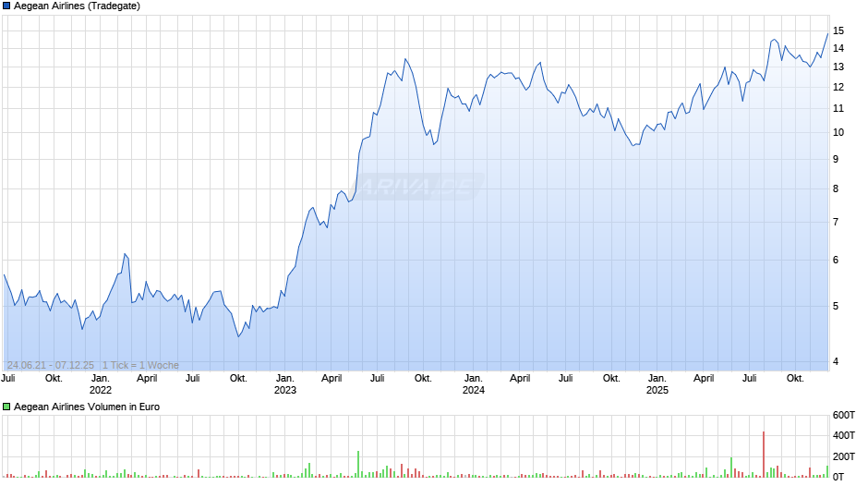Image resolution: width=868 pixels, height=486 pixels.
Task: Click the blue Aegean Airlines legend square
Action: 6,6
